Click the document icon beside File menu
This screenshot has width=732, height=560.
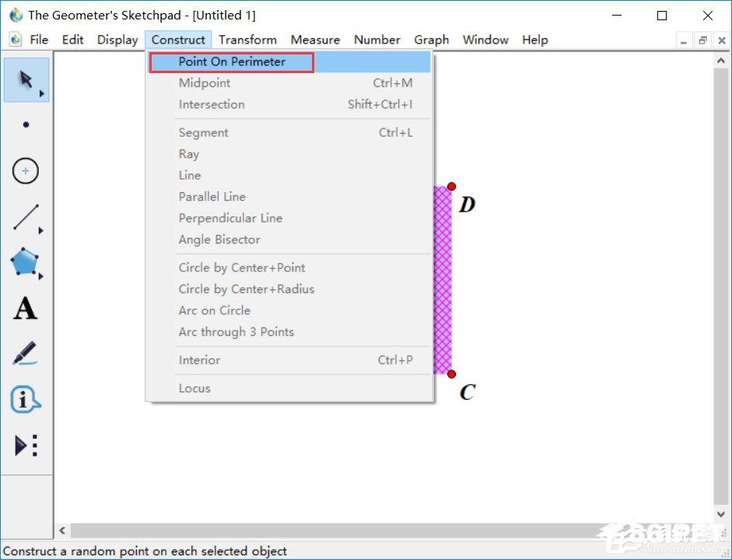[x=16, y=40]
